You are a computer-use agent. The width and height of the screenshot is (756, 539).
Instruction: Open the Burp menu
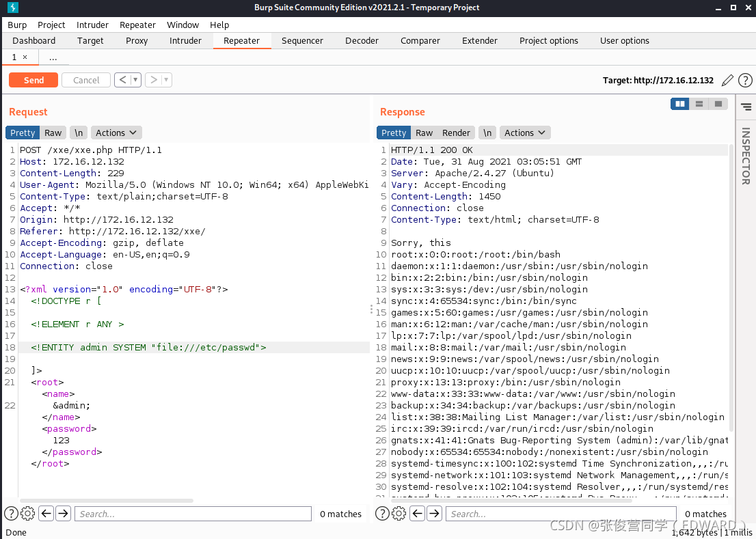tap(17, 25)
